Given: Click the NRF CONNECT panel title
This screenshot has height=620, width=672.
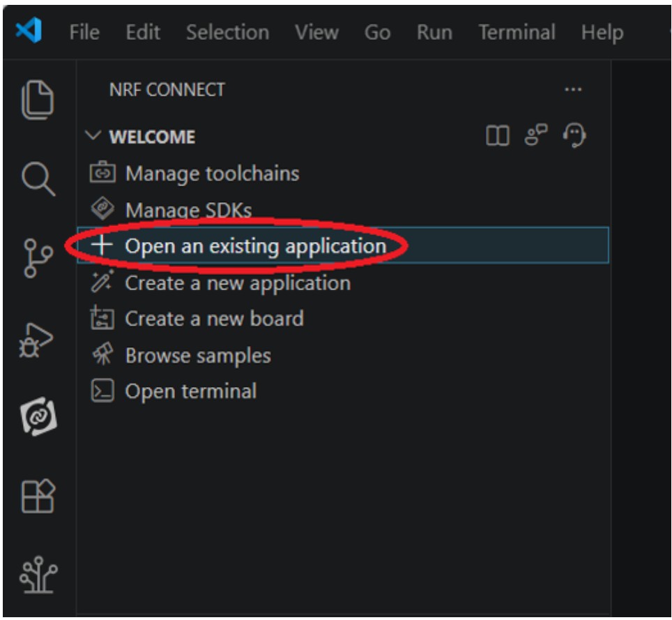Looking at the screenshot, I should click(x=167, y=89).
